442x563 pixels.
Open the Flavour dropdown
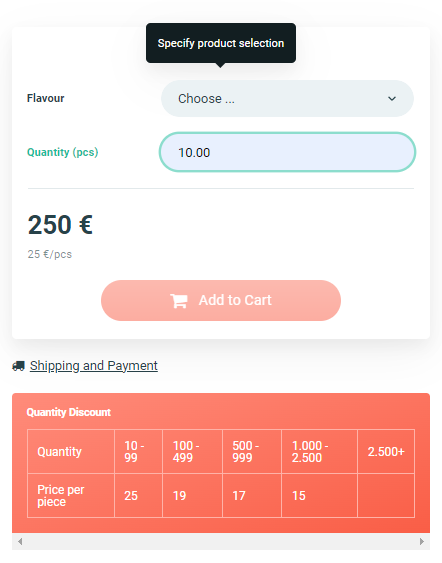coord(287,98)
